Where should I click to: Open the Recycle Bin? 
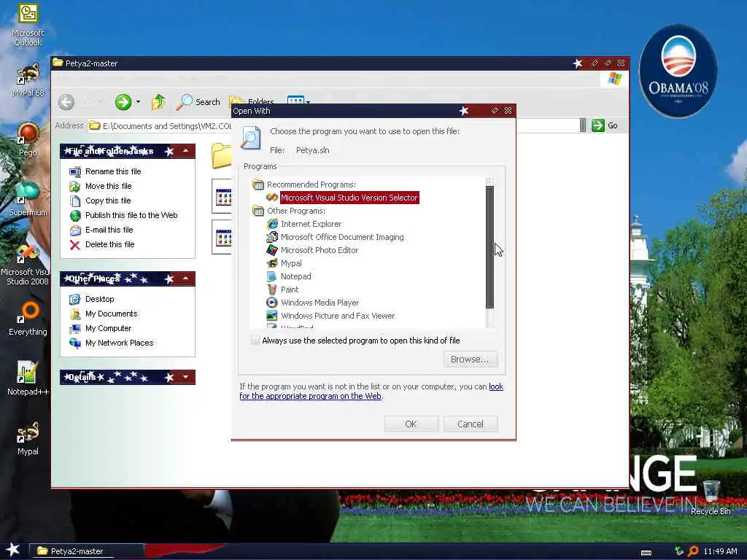pos(711,497)
